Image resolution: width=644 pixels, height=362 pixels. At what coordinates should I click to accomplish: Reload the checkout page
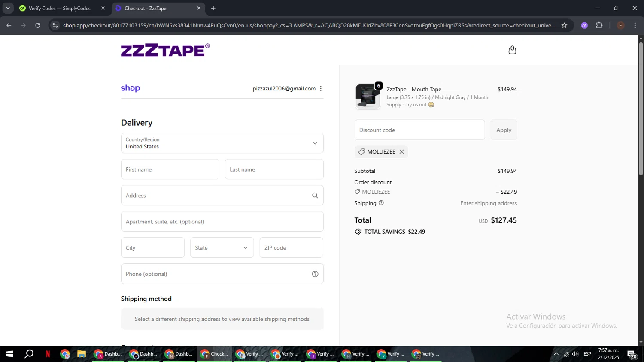[x=38, y=25]
